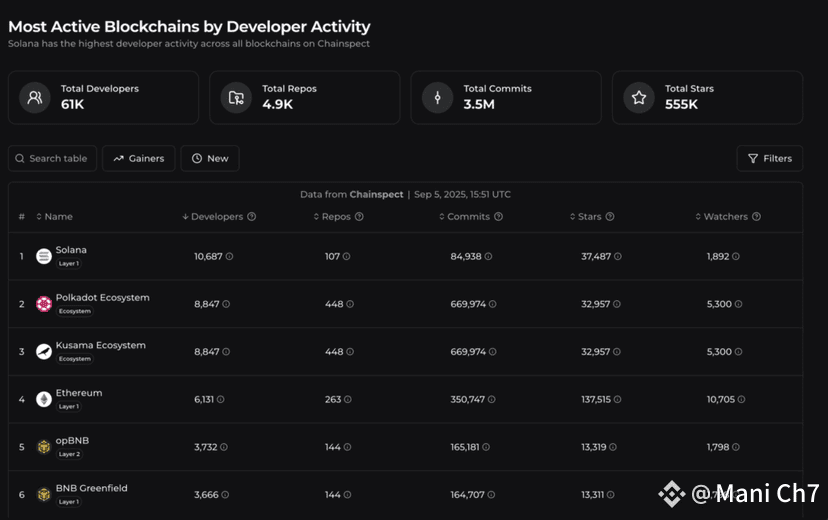
Task: Click the Layer 2 tag under opBNB
Action: point(69,454)
